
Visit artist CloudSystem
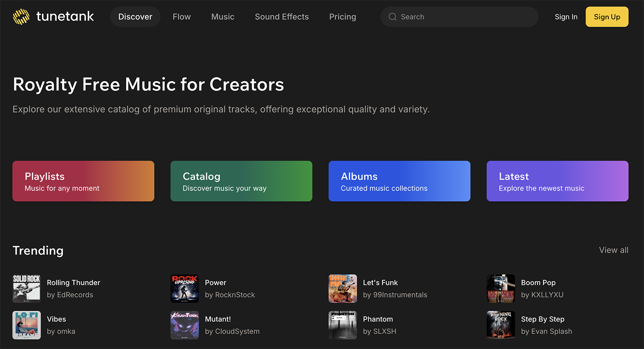(x=232, y=331)
